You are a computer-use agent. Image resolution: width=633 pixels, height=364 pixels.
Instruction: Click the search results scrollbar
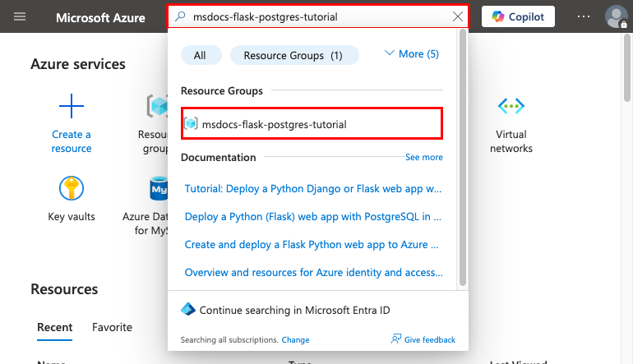(x=463, y=156)
